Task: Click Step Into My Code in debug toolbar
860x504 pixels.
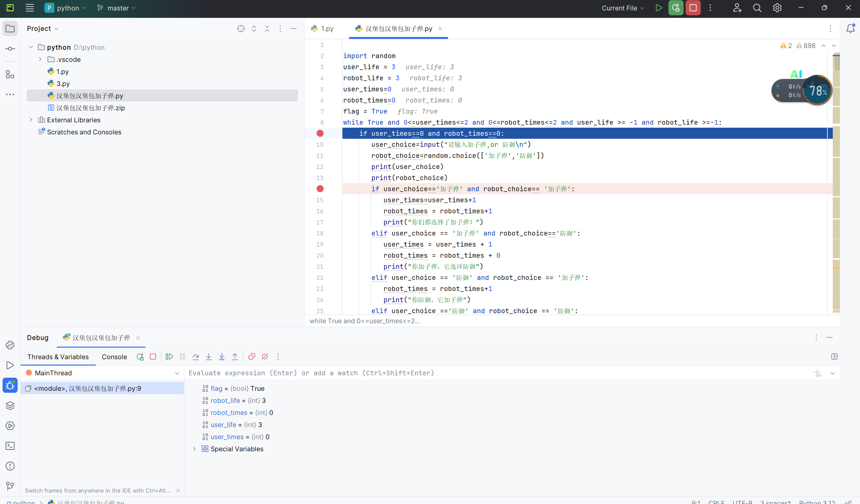Action: coord(222,356)
